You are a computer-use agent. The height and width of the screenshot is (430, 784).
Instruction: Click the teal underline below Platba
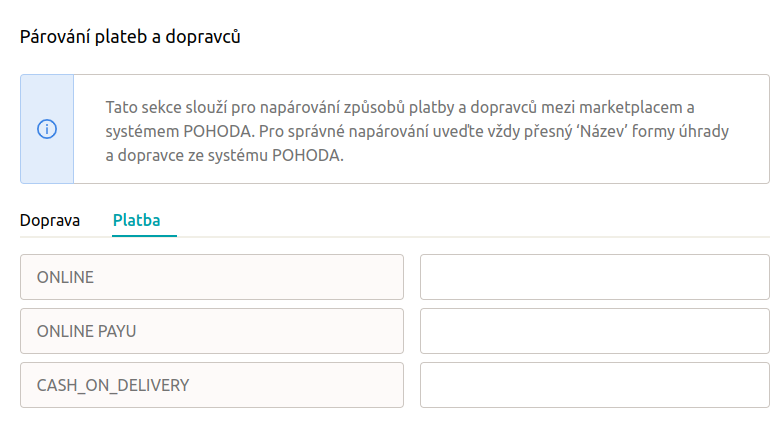click(x=144, y=236)
